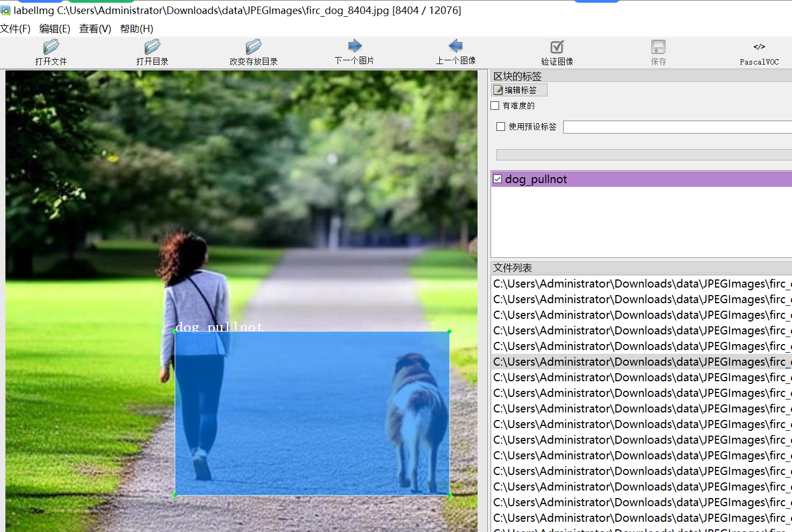Image resolution: width=792 pixels, height=532 pixels.
Task: Open the Help (帮助) menu
Action: (136, 29)
